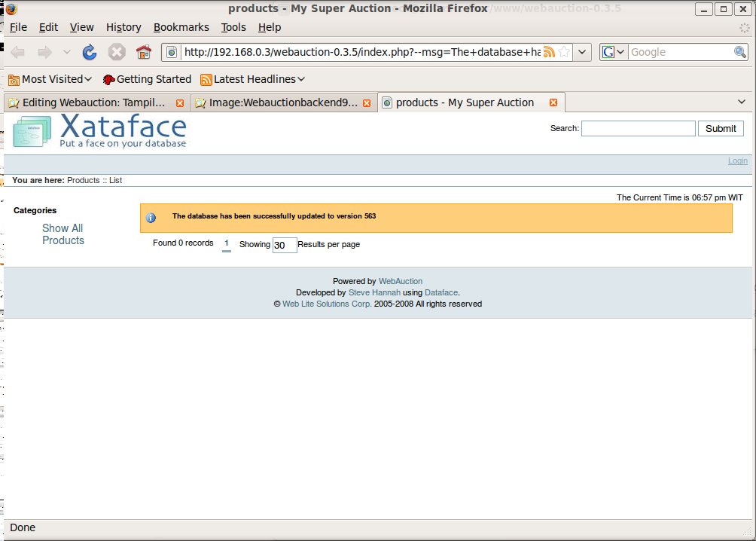The image size is (756, 541).
Task: Open the Latest Headlines dropdown
Action: (252, 79)
